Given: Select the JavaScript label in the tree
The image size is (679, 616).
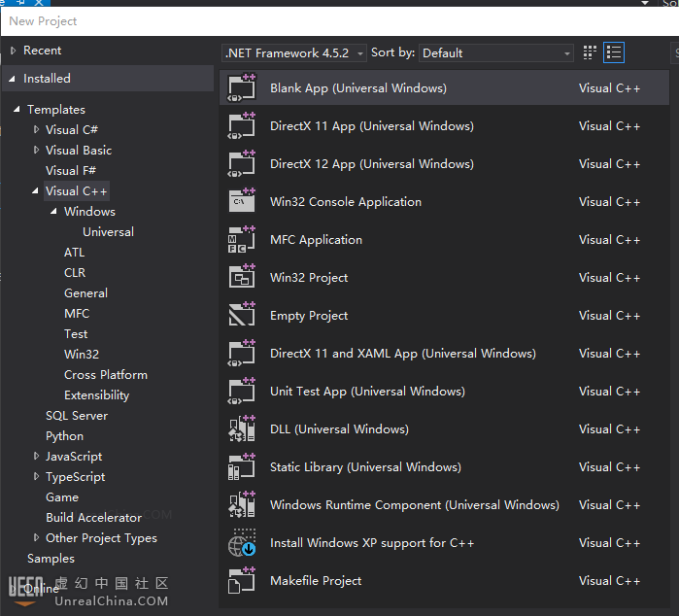Looking at the screenshot, I should [x=74, y=457].
